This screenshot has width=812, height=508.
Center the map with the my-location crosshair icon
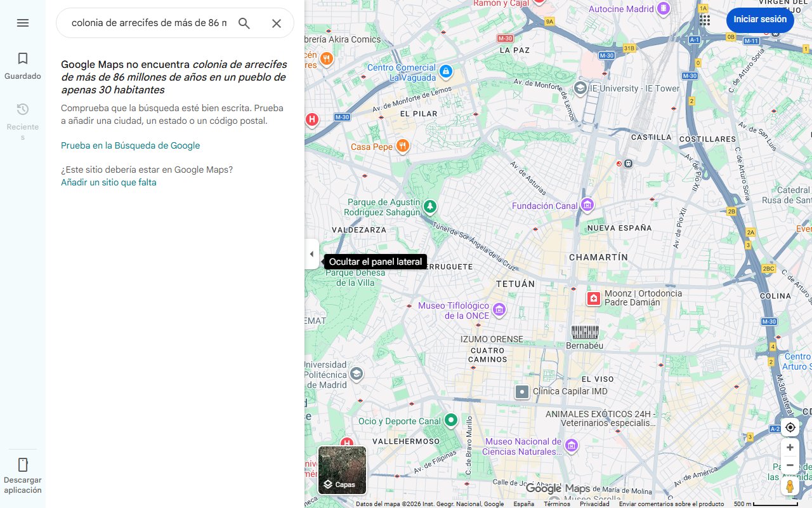point(790,427)
